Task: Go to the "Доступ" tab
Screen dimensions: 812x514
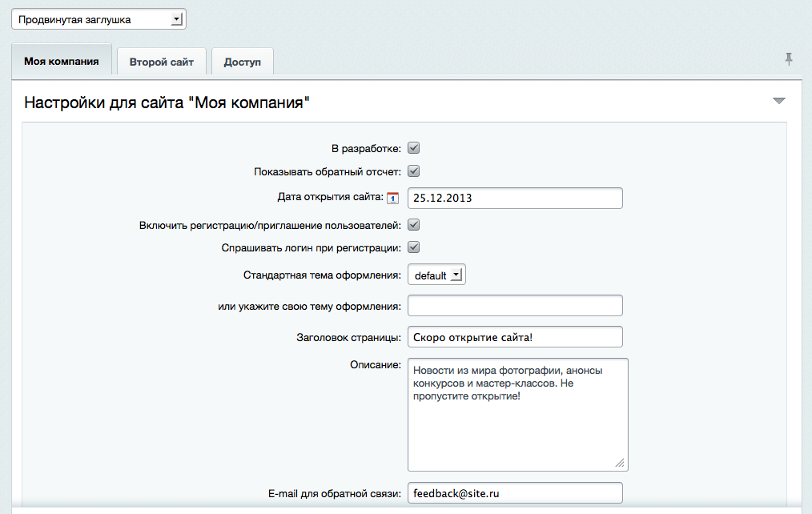Action: (242, 62)
